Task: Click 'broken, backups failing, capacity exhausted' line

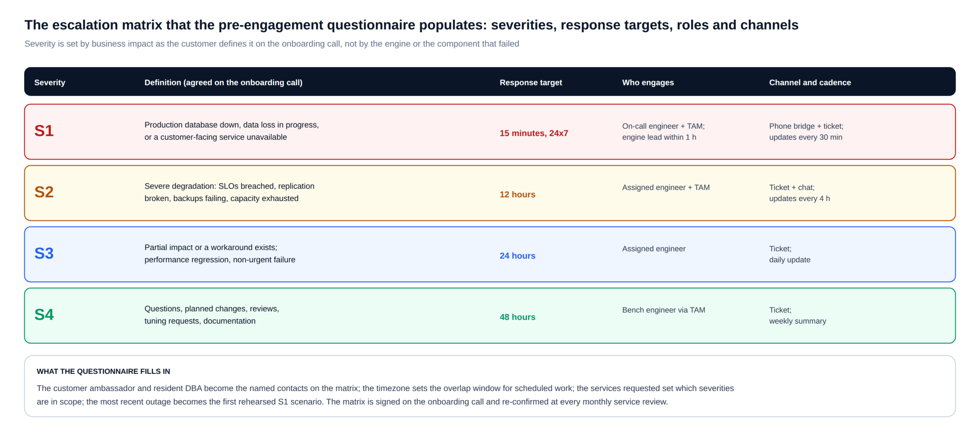Action: (x=221, y=198)
